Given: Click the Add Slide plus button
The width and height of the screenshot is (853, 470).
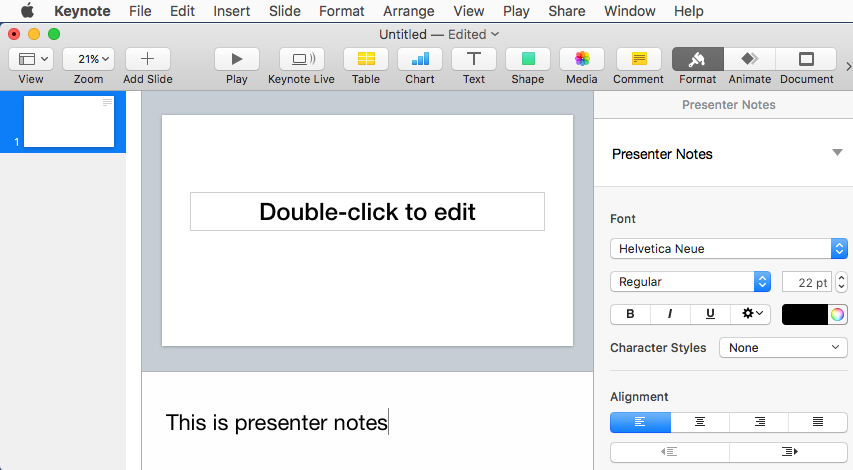Looking at the screenshot, I should pos(147,59).
